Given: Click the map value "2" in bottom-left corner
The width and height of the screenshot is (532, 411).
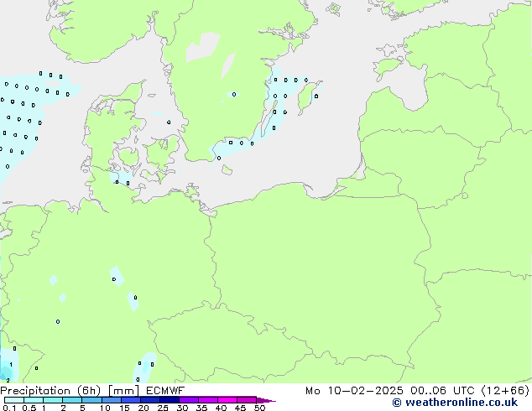Looking at the screenshot, I should (x=8, y=381).
